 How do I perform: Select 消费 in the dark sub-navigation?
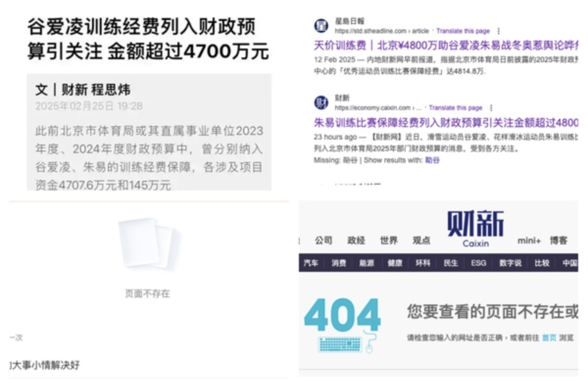339,263
